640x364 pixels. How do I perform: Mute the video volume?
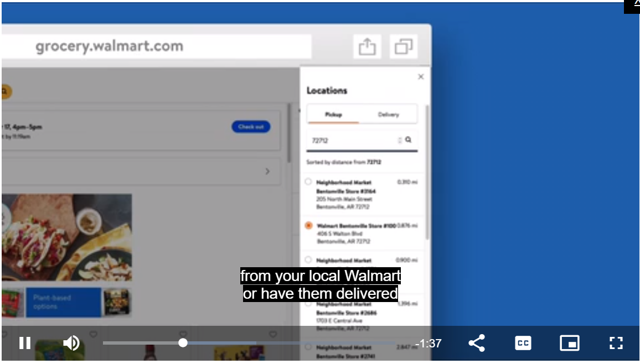tap(71, 343)
